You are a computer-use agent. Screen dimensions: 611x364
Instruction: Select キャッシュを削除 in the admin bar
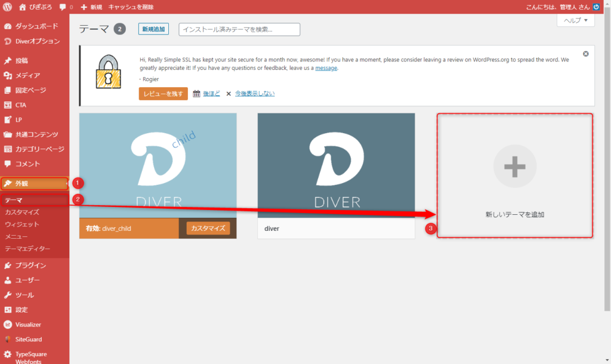point(131,7)
